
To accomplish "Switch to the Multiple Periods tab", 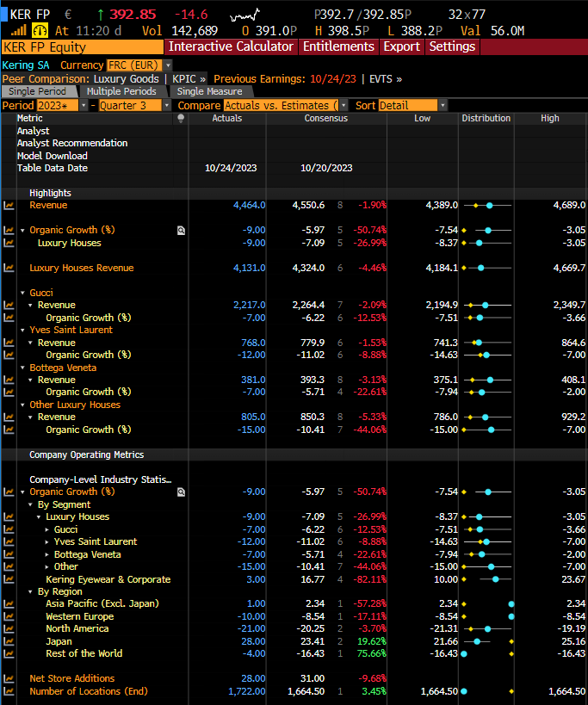I will [121, 92].
